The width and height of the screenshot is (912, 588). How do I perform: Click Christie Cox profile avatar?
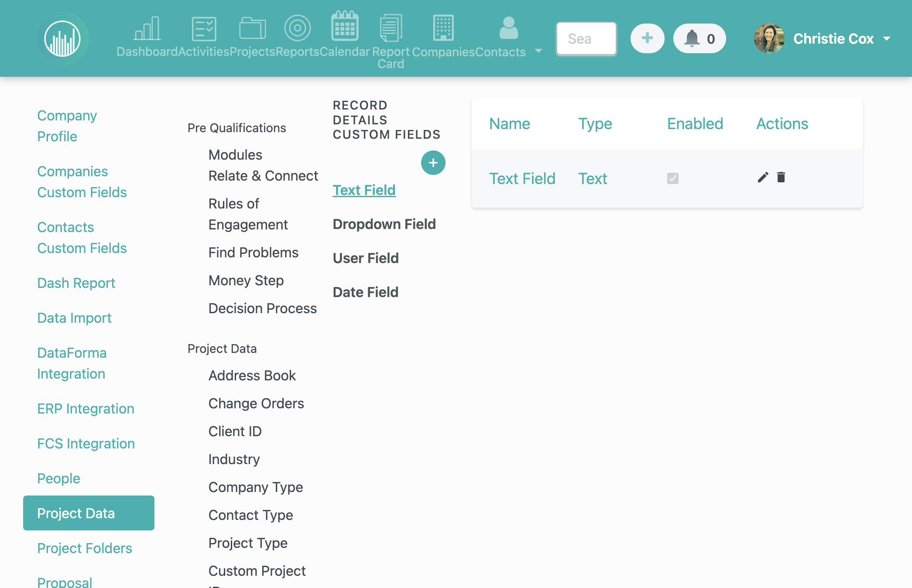click(769, 38)
